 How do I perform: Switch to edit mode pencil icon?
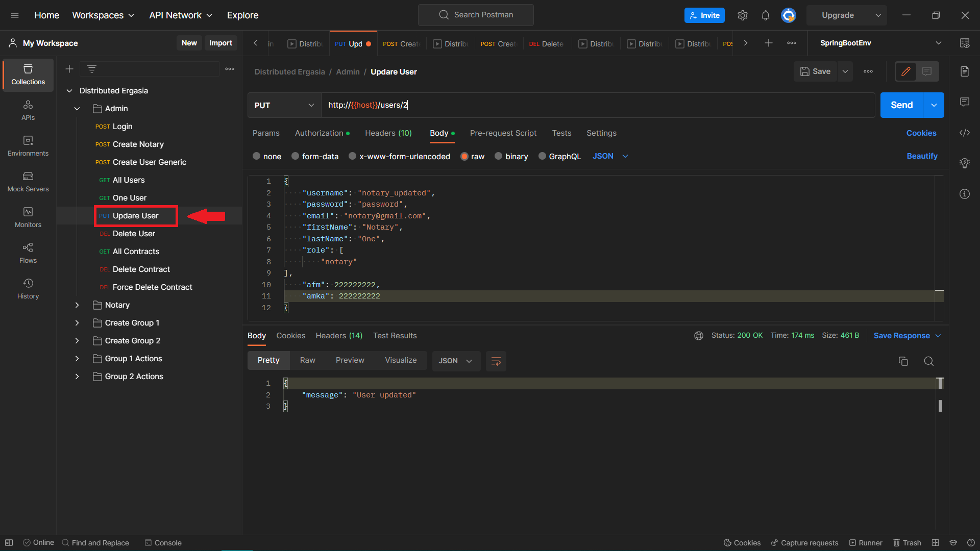coord(906,71)
